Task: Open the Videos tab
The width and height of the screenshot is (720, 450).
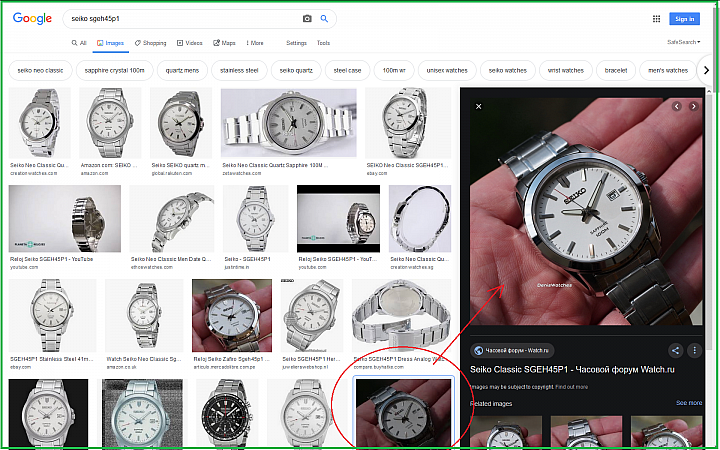Action: click(190, 43)
